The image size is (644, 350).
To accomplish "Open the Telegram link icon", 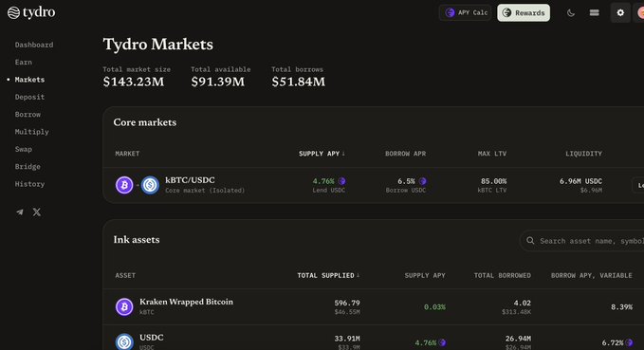I will pyautogui.click(x=20, y=212).
